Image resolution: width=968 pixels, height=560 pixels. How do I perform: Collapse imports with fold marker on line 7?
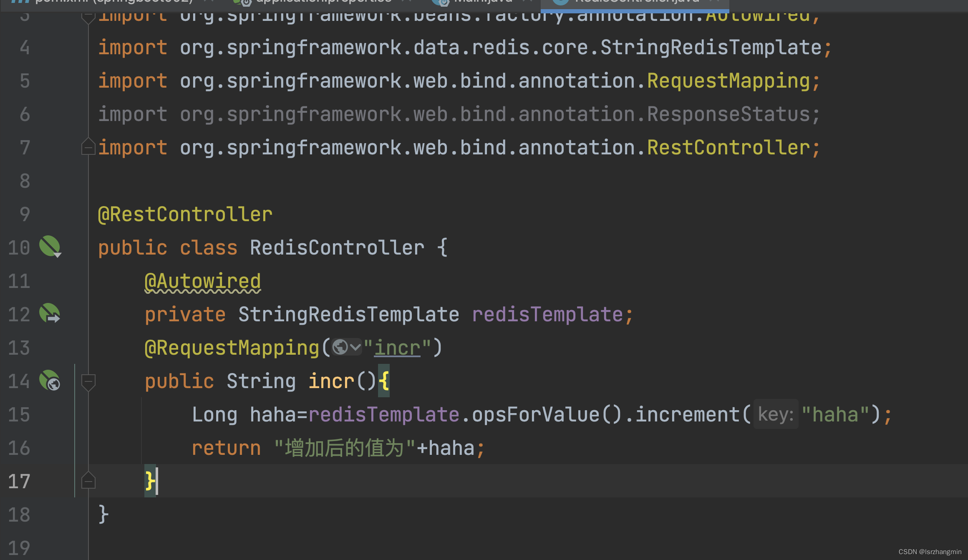(x=88, y=147)
